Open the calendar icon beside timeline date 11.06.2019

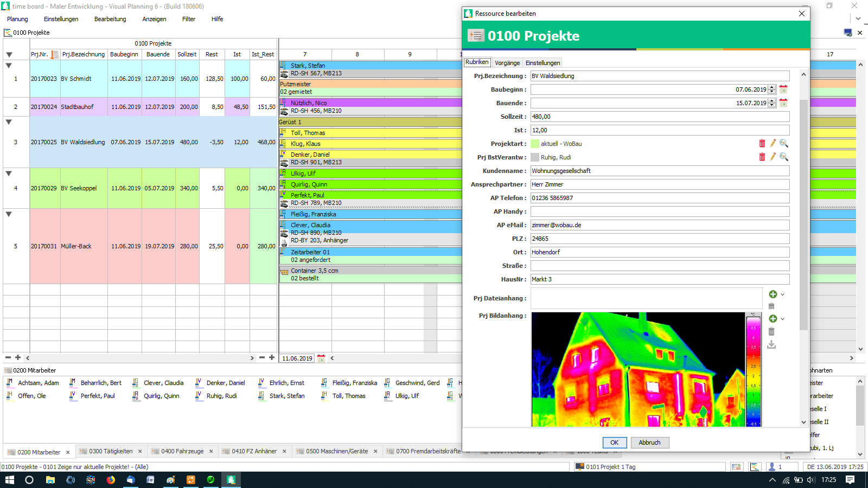[x=321, y=358]
